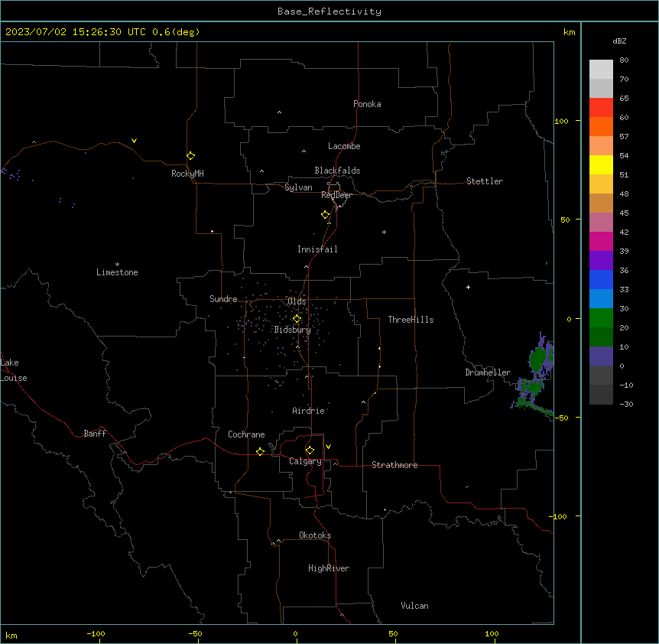Viewport: 659px width, 644px height.
Task: Click the yellow diamond marker near RockyMH
Action: tap(190, 156)
